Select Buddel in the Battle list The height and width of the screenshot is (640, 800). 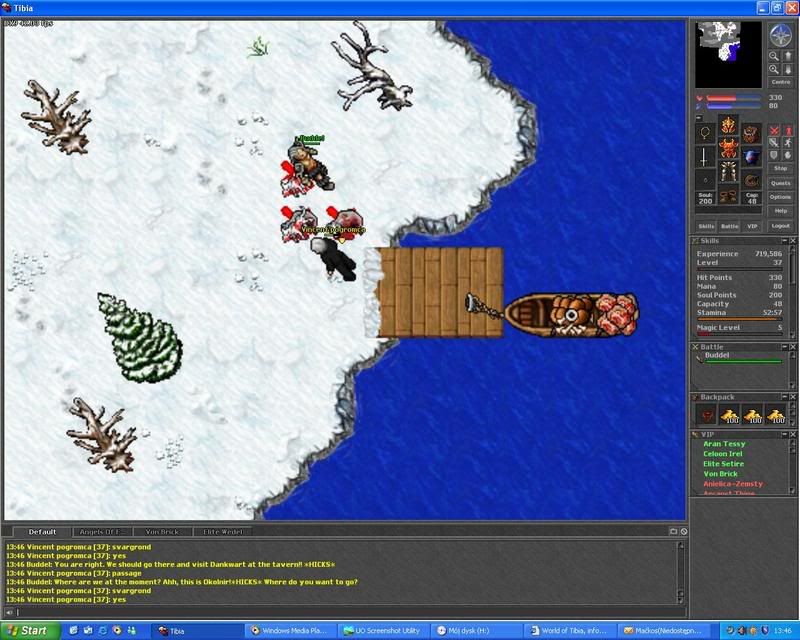[740, 358]
